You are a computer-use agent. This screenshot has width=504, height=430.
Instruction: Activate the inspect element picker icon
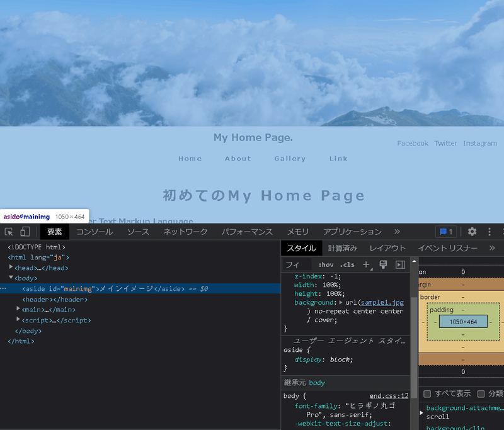click(x=9, y=232)
